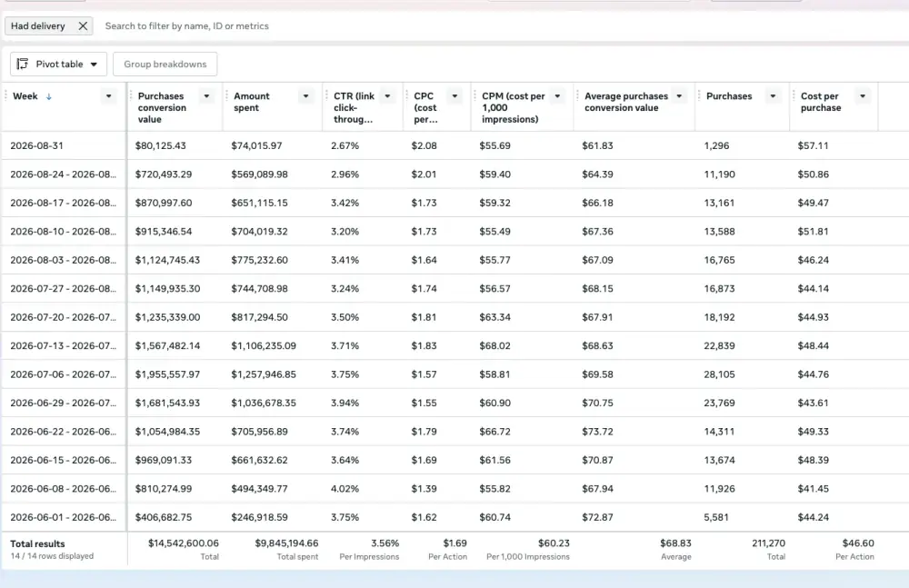Screen dimensions: 909x588
Task: Click purchases count 16,873
Action: tap(719, 288)
